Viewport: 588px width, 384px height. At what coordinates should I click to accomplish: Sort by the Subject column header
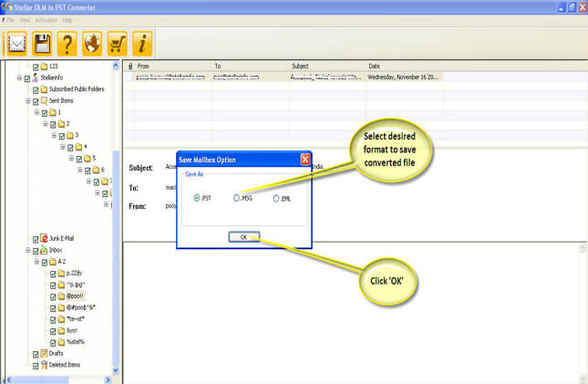point(300,66)
